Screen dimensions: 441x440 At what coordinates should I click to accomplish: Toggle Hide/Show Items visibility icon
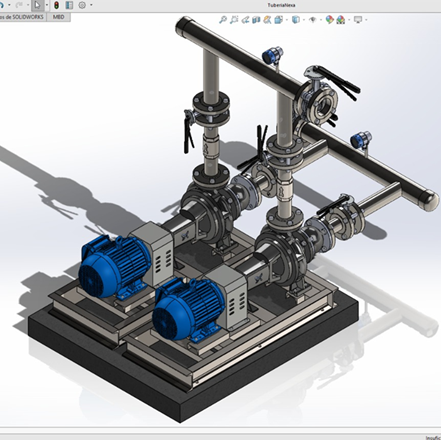click(x=313, y=20)
